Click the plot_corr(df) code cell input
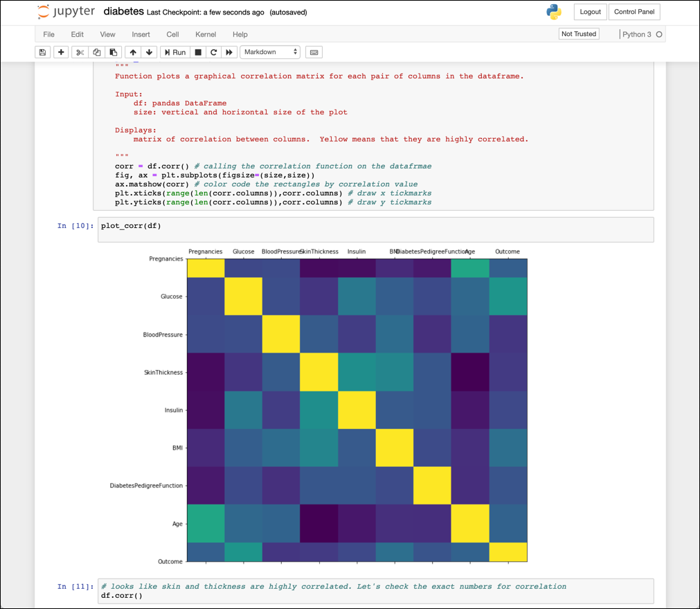This screenshot has width=700, height=609. click(375, 229)
